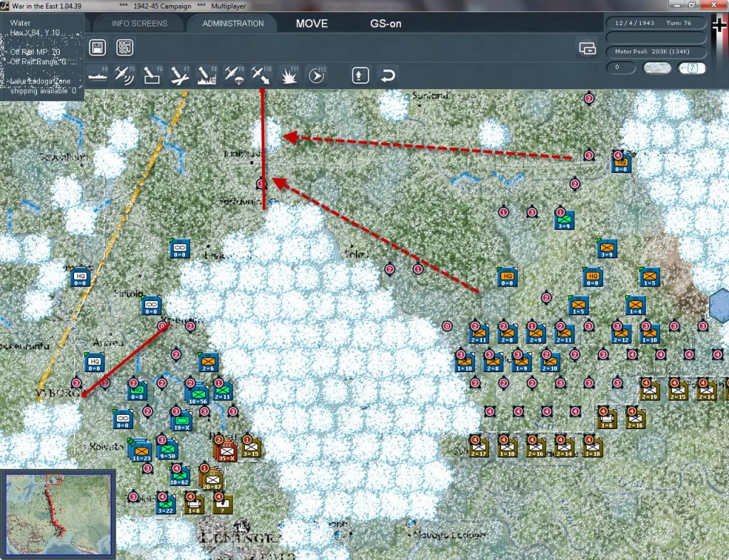The image size is (729, 560).
Task: Click the Motor Pool 203K (134K) readout
Action: (x=656, y=51)
